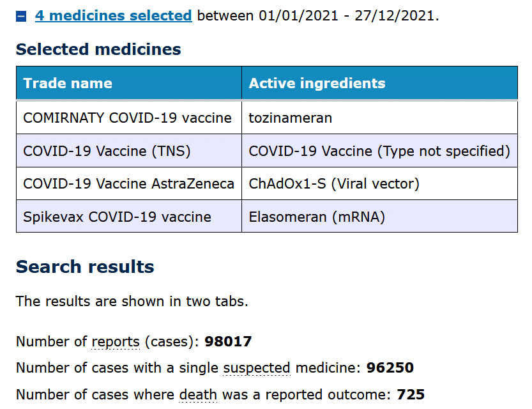Collapse the selected medicines section icon
Viewport: 532px width, 409px height.
pos(21,16)
